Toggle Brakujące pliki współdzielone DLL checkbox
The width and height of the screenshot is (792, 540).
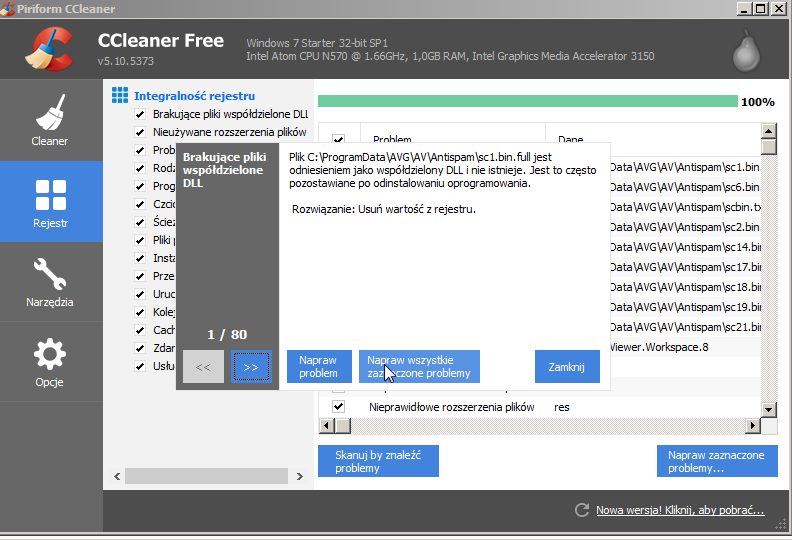140,114
